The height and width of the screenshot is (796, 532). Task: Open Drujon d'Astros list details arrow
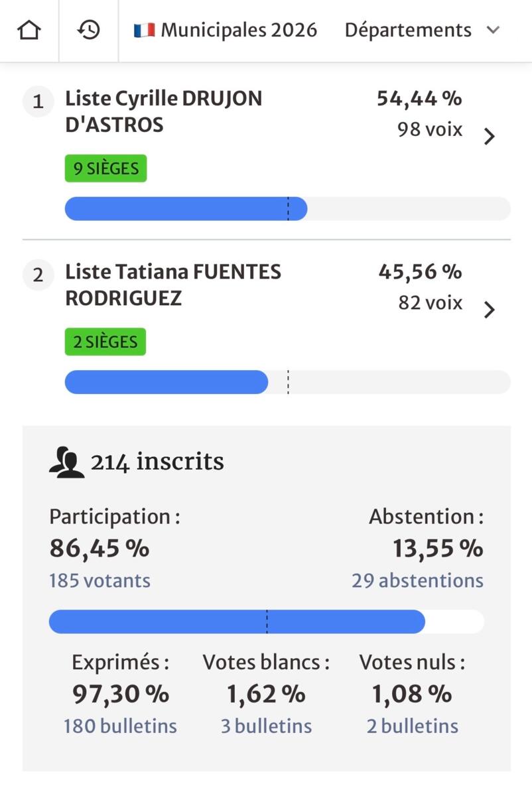coord(490,137)
